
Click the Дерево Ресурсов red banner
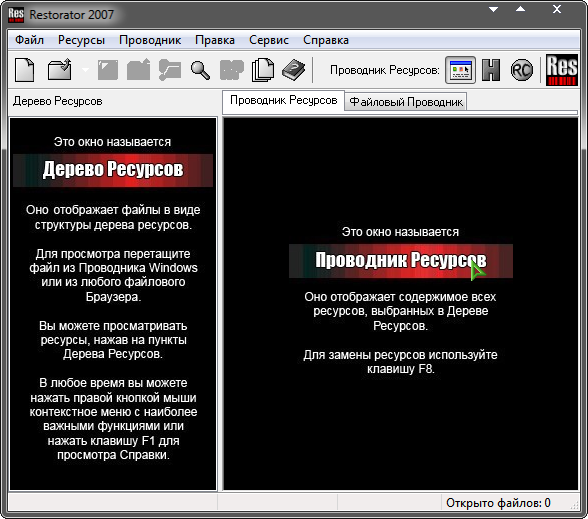[113, 170]
